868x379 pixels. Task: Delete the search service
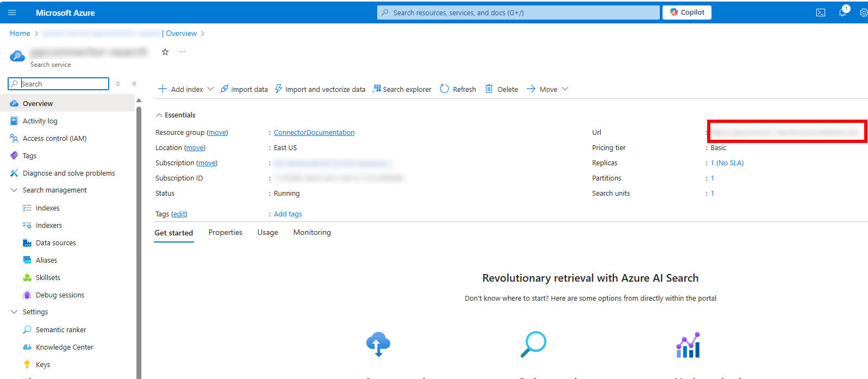[502, 89]
